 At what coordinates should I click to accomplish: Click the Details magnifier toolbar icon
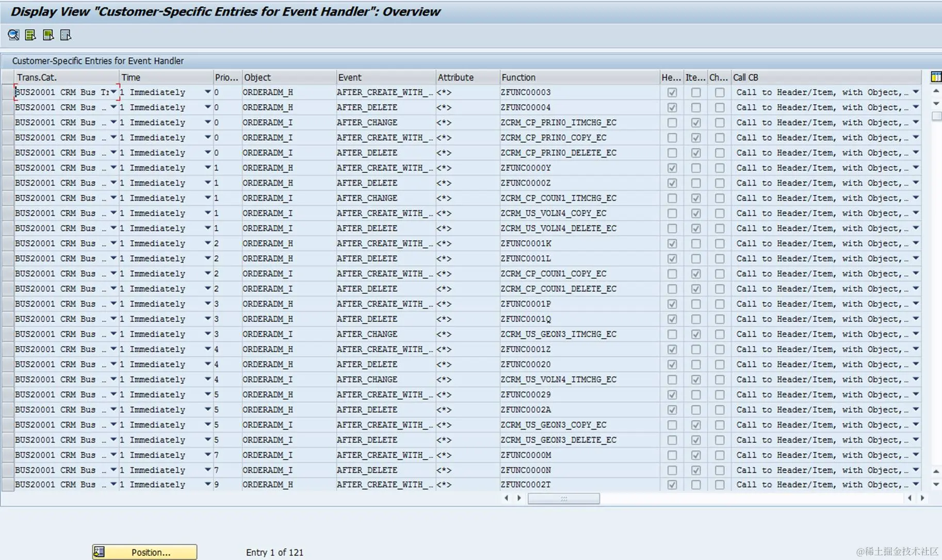pyautogui.click(x=13, y=35)
